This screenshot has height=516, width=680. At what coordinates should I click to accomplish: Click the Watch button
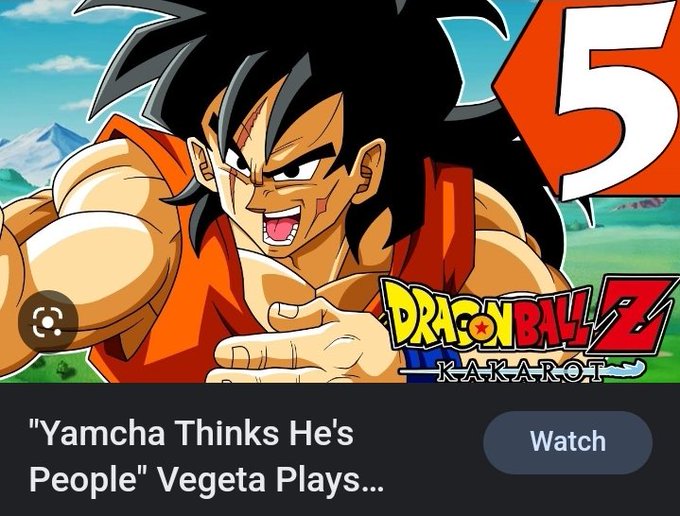[x=568, y=442]
